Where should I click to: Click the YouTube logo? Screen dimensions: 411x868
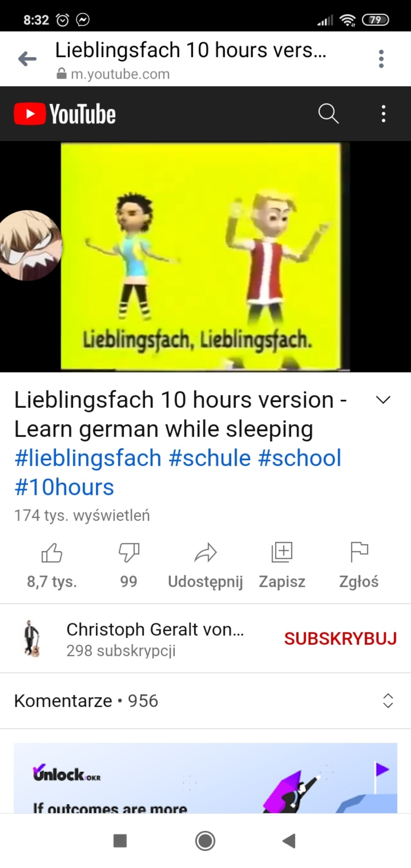[64, 114]
